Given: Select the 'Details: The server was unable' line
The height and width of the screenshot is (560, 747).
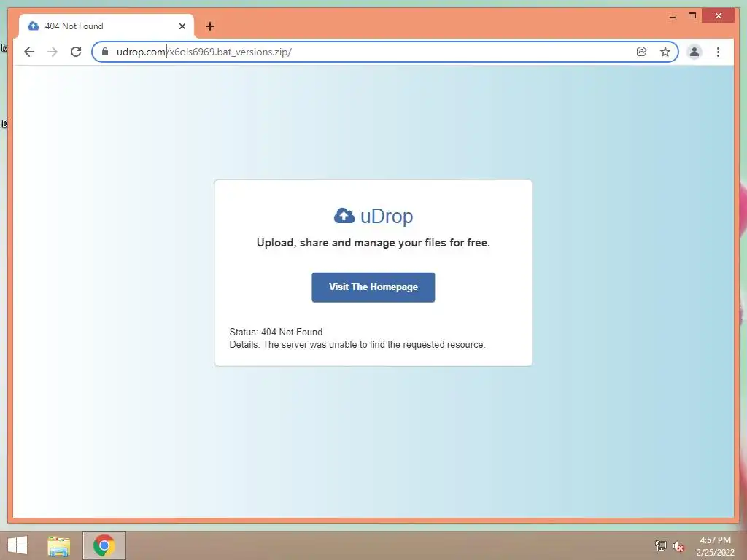Looking at the screenshot, I should click(357, 344).
